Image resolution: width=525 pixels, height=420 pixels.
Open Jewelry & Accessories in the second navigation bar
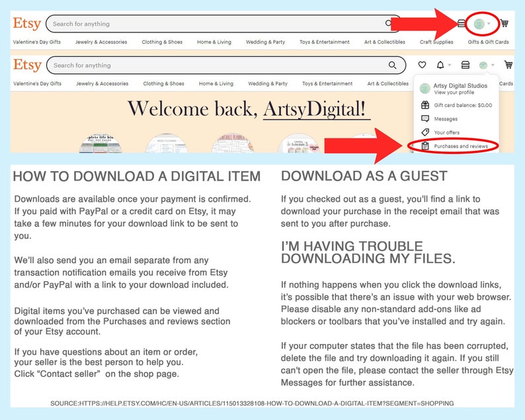click(x=102, y=83)
